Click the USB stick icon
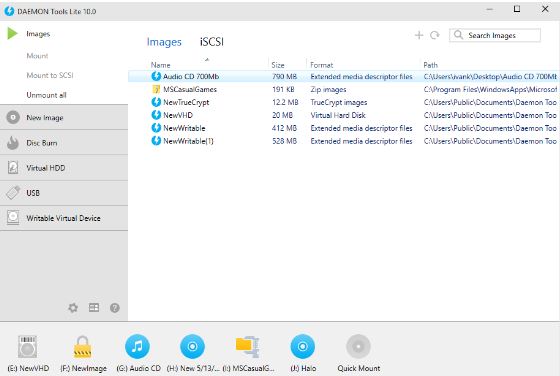Image resolution: width=560 pixels, height=376 pixels. pyautogui.click(x=13, y=193)
